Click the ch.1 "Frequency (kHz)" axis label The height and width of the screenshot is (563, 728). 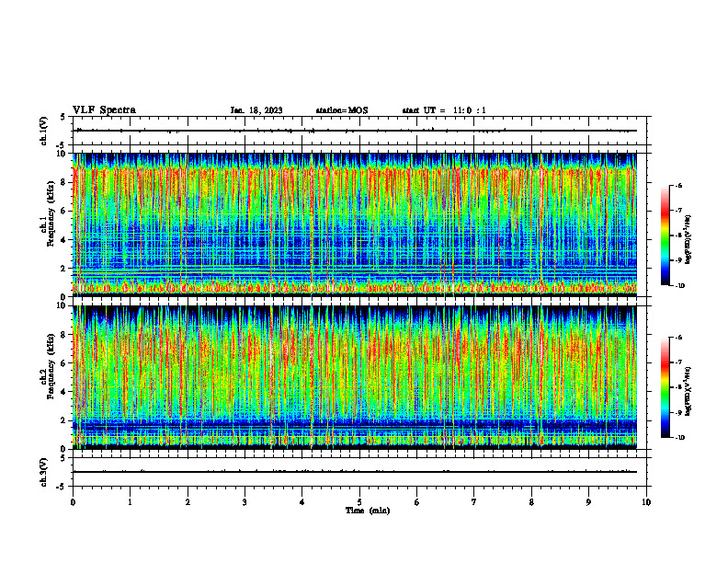pos(51,214)
